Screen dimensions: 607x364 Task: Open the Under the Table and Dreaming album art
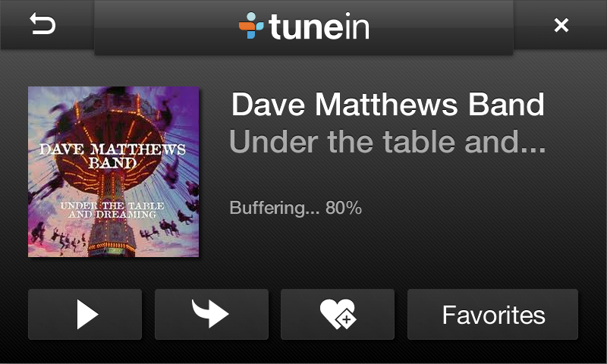point(113,171)
